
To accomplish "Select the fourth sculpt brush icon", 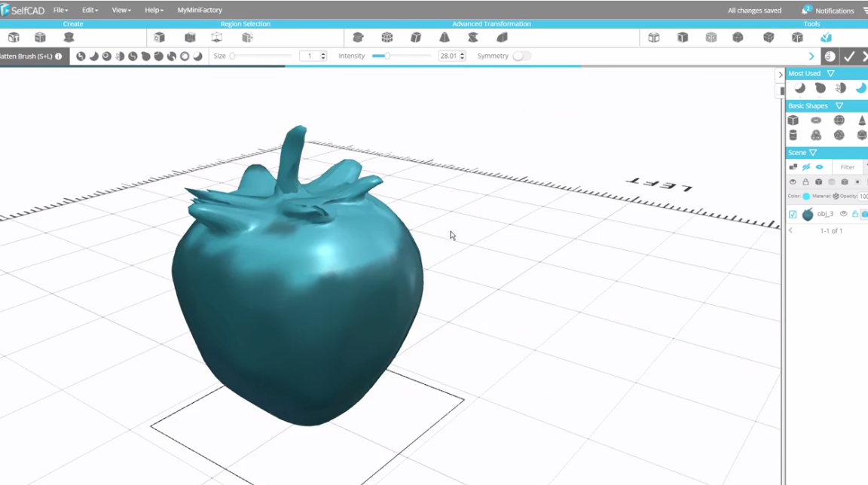I will (x=120, y=56).
